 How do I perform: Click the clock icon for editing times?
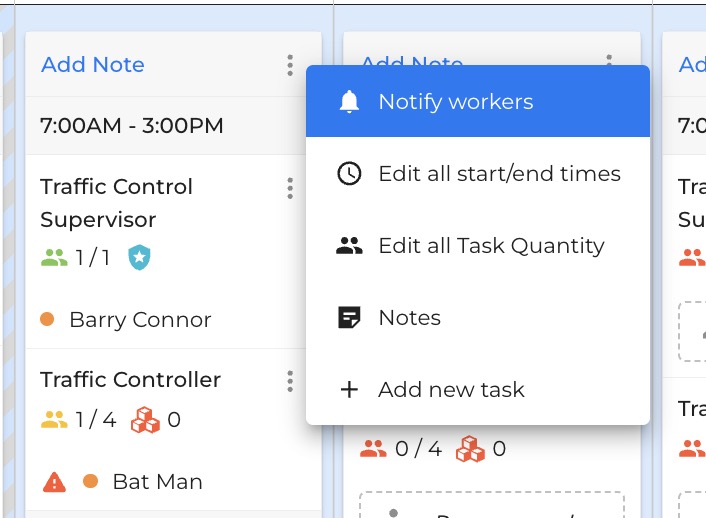click(x=348, y=174)
